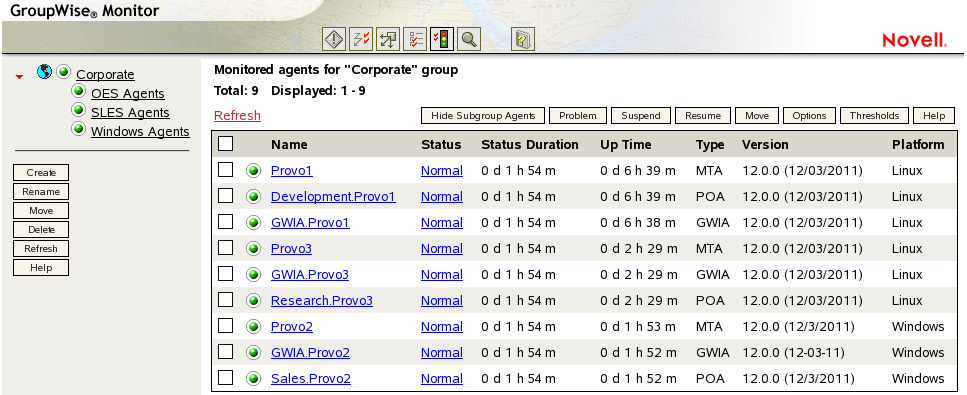This screenshot has width=967, height=395.
Task: Open the Link Trace toolbar icon
Action: tap(361, 40)
